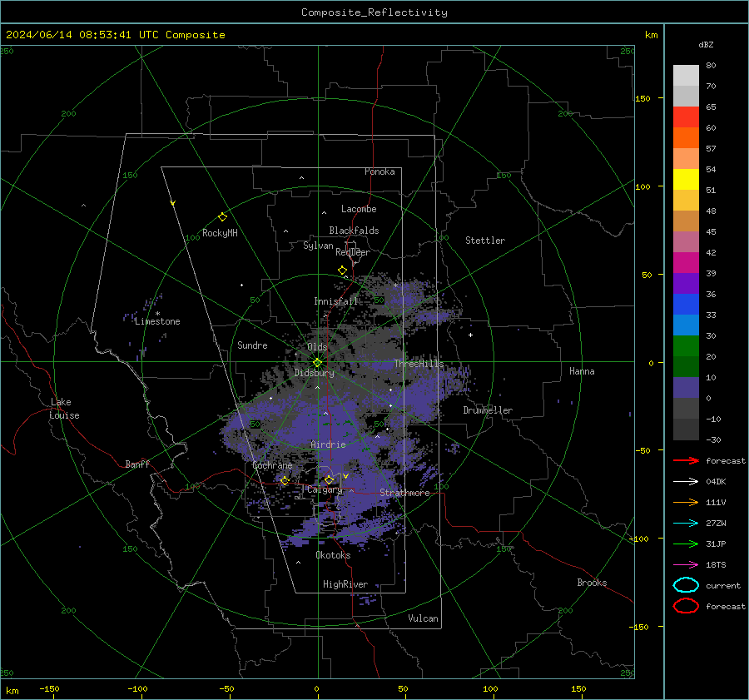Click the Ponoka city label

click(379, 171)
